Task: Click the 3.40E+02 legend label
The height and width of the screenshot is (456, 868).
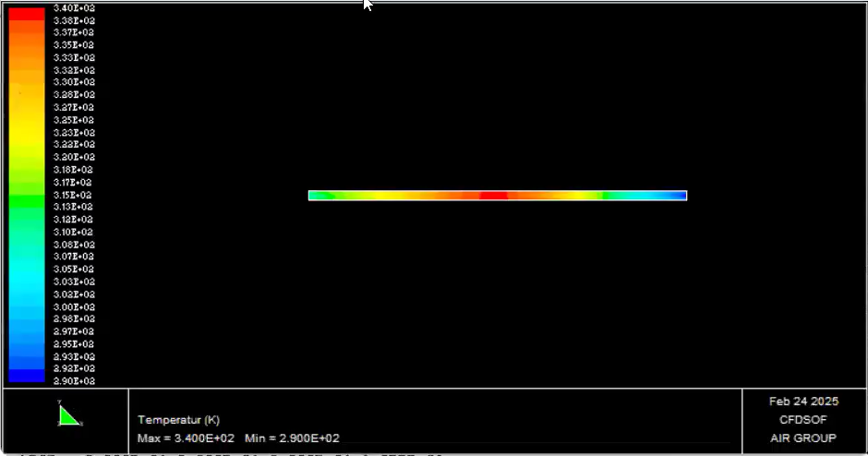Action: pos(74,7)
